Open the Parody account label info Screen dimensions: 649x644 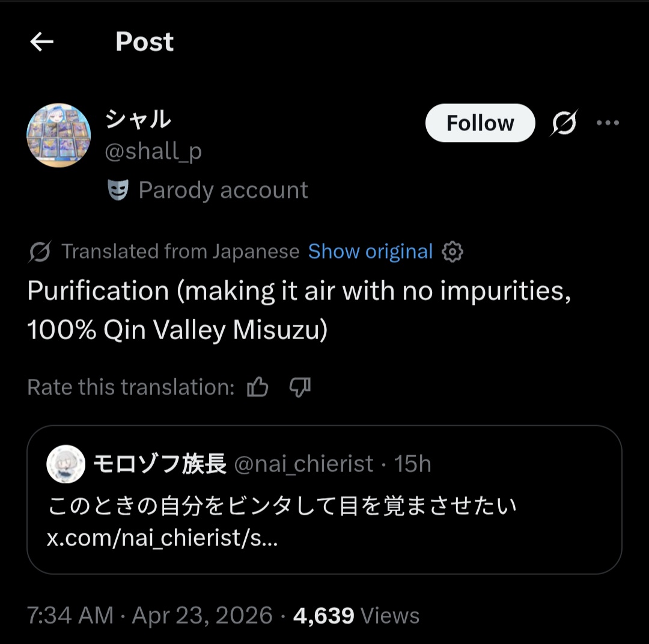click(223, 191)
